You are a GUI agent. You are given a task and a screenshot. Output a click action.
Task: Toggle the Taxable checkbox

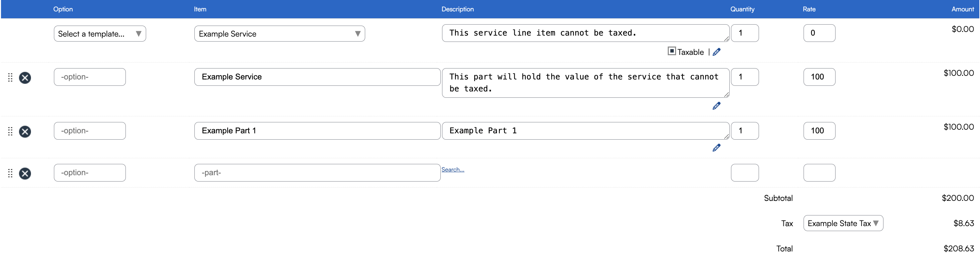pyautogui.click(x=672, y=51)
